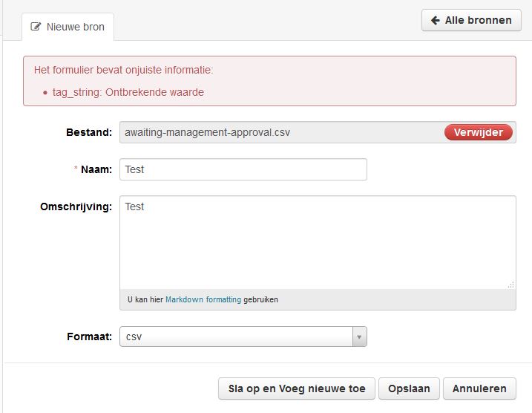532x413 pixels.
Task: Click the Naam label
Action: click(96, 169)
